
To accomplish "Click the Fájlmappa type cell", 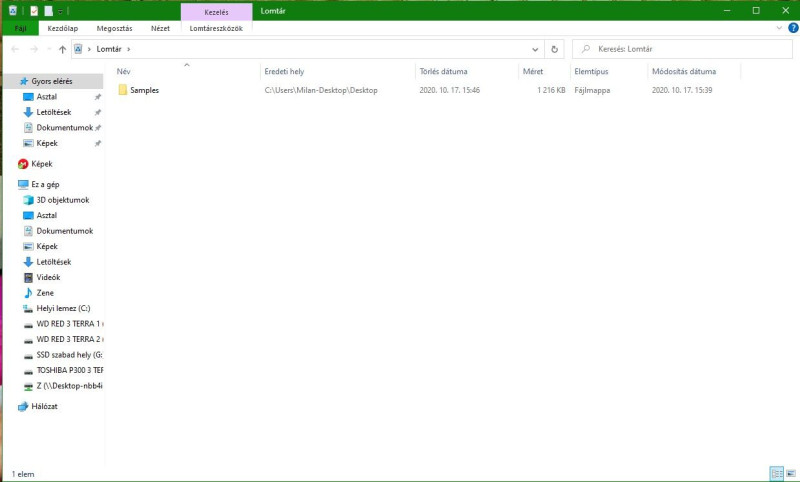I will (592, 90).
